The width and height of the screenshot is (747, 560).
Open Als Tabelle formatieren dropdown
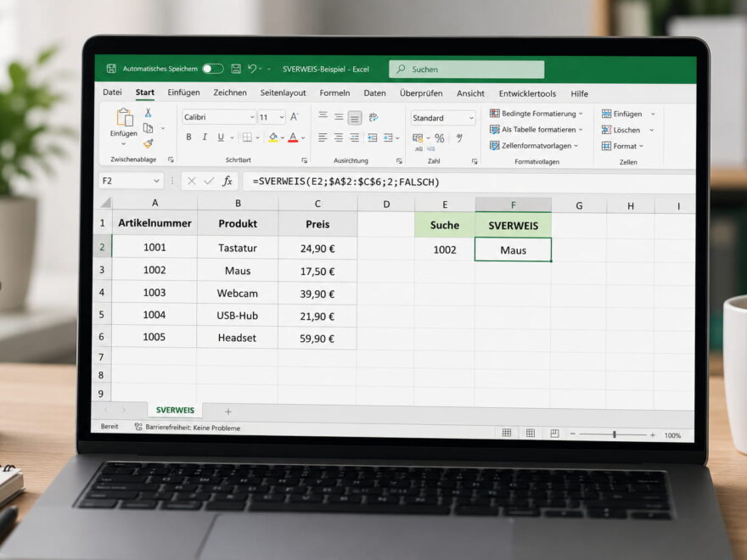(536, 129)
